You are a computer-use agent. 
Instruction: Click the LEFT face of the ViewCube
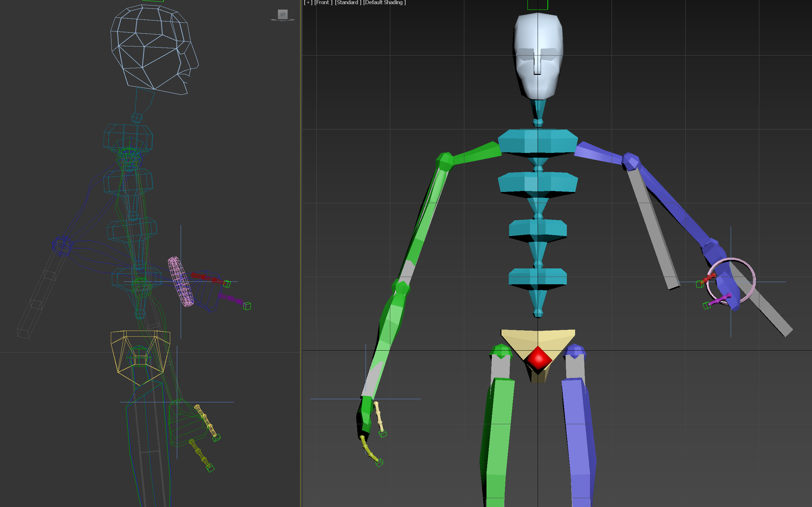pos(283,14)
